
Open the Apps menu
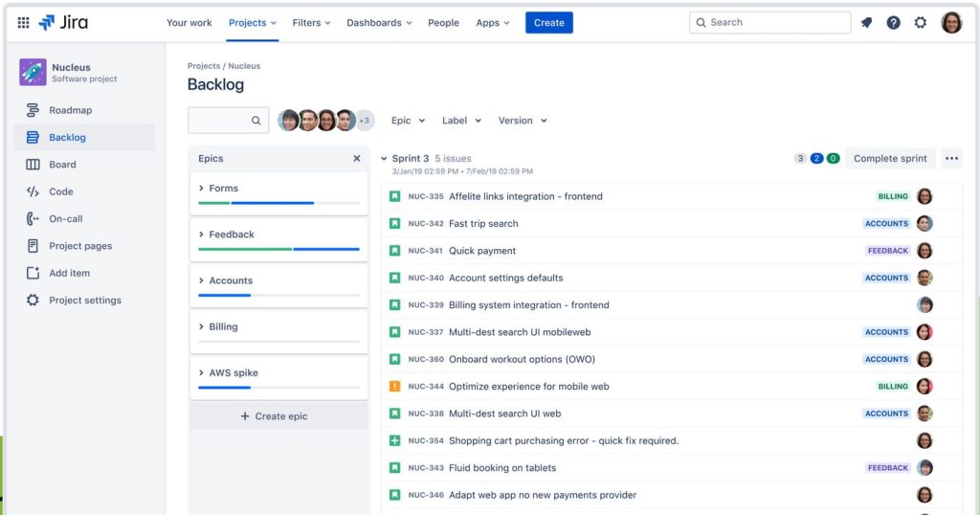(x=493, y=23)
